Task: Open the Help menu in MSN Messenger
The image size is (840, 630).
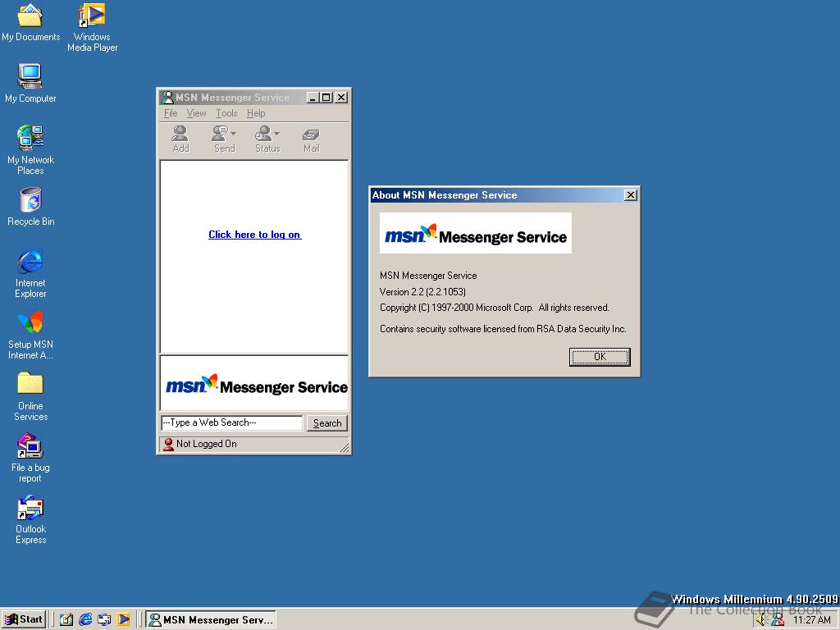Action: (256, 113)
